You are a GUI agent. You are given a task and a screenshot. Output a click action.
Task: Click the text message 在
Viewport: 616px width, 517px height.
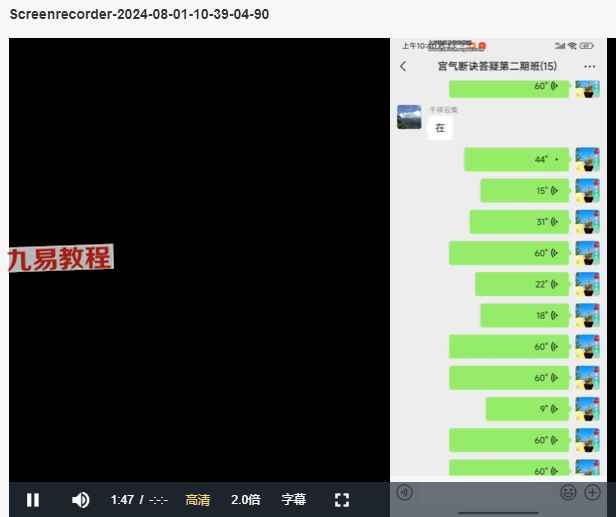[440, 128]
